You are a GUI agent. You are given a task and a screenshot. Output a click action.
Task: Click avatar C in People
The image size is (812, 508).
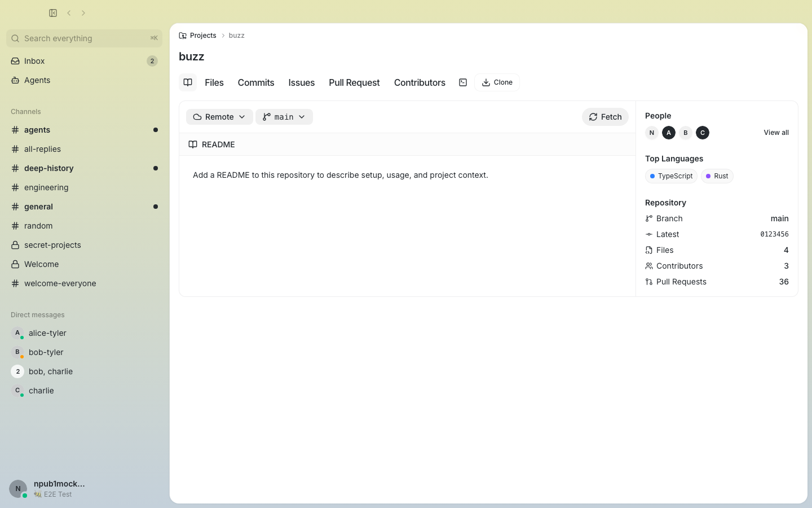[x=703, y=133]
